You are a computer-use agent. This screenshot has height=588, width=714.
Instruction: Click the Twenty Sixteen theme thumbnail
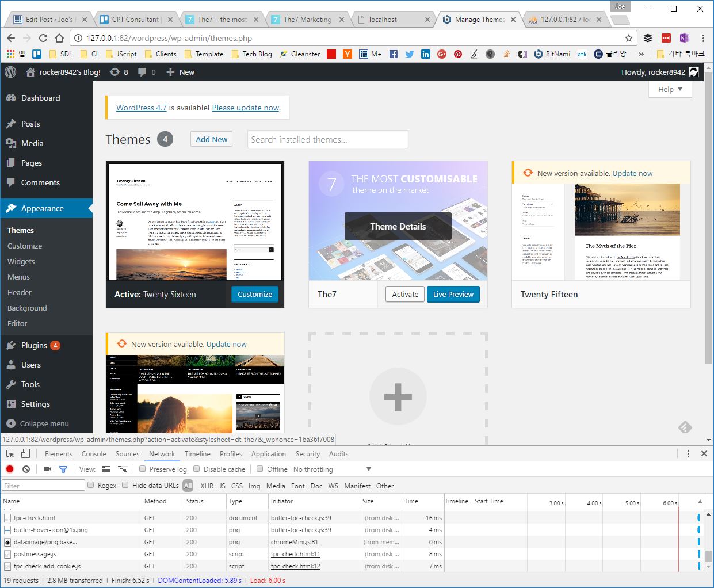click(x=195, y=222)
